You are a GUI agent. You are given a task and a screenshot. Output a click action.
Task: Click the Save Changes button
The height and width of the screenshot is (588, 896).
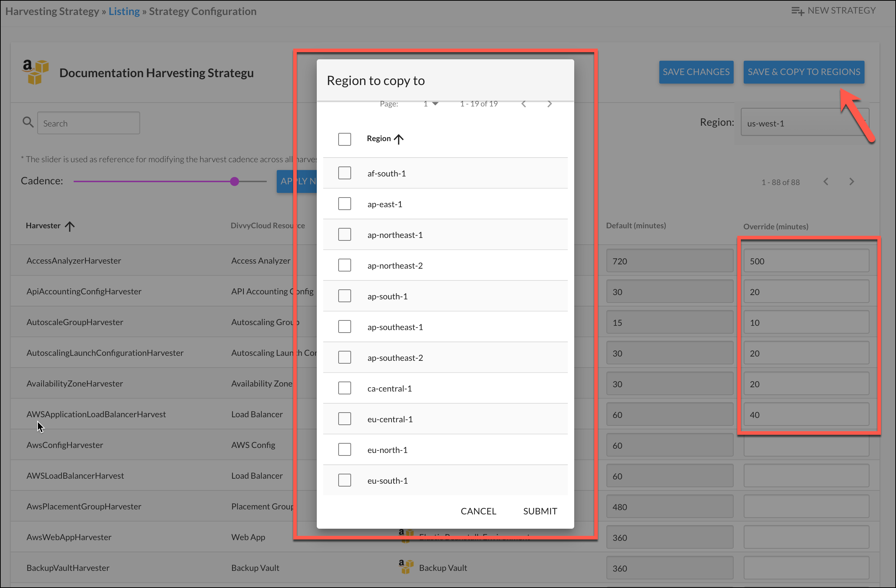(696, 72)
